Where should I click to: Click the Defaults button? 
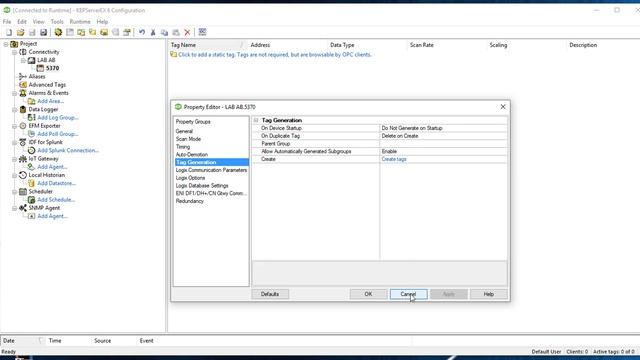coord(270,294)
